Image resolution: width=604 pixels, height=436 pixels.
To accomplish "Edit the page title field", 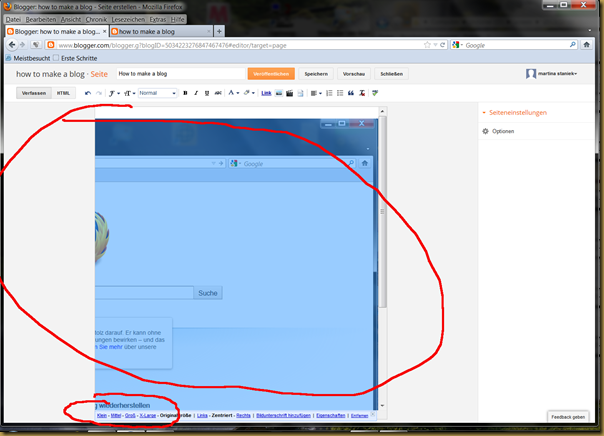I will click(x=181, y=74).
